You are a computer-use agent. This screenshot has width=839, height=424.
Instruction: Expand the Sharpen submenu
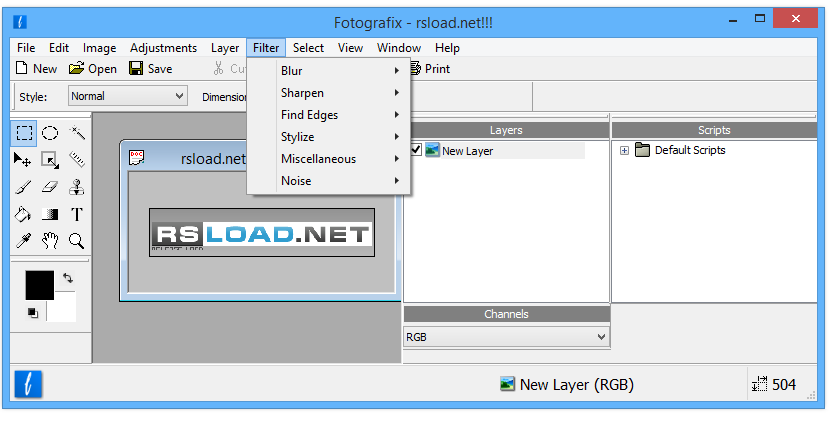click(329, 93)
